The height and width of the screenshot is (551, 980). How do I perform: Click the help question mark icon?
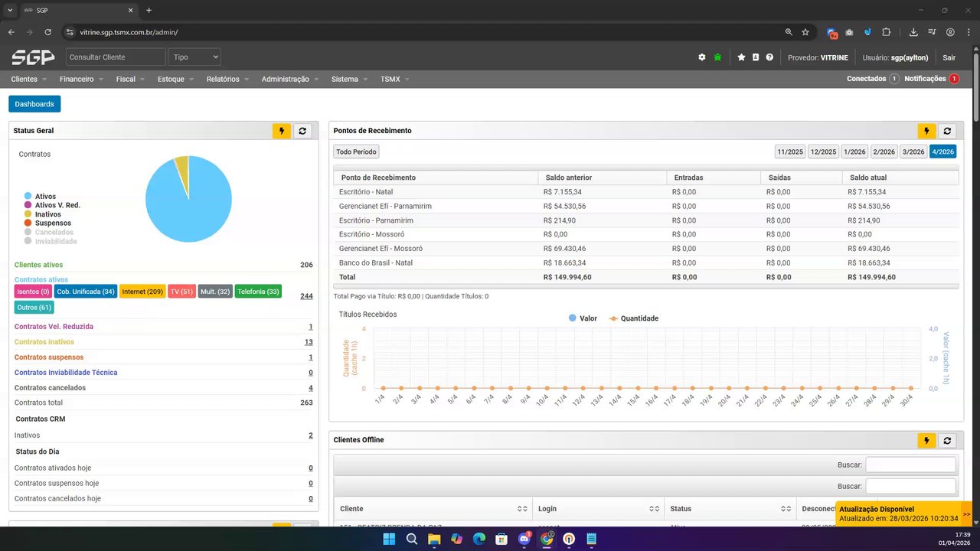[x=769, y=57]
